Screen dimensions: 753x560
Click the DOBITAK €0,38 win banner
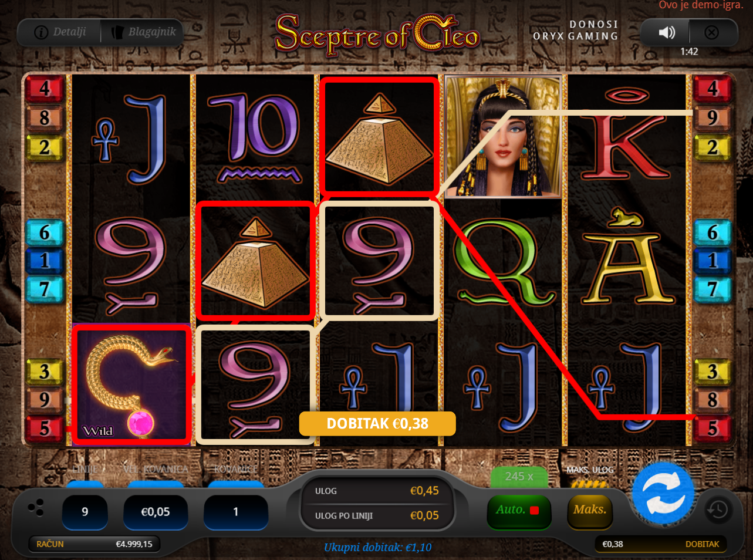click(x=377, y=424)
